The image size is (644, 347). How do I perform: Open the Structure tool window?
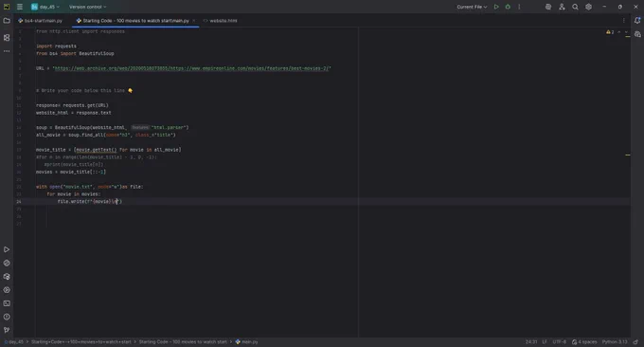pyautogui.click(x=7, y=37)
